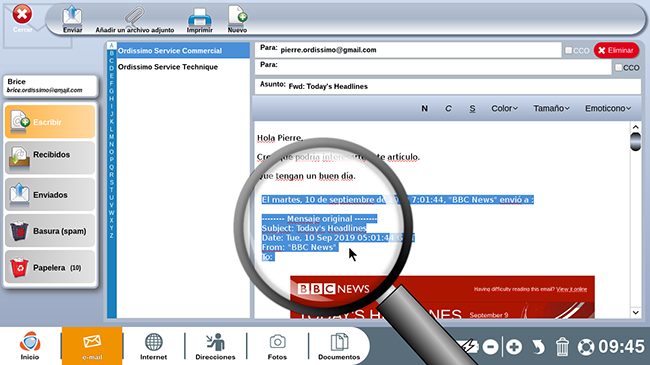Click the message scrollbar down arrow
Viewport: 650px width, 365px height.
point(635,312)
